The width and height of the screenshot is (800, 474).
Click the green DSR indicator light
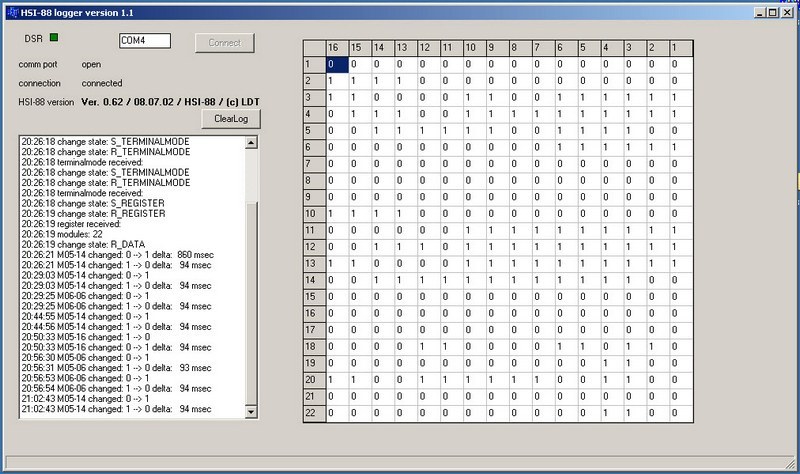(54, 39)
